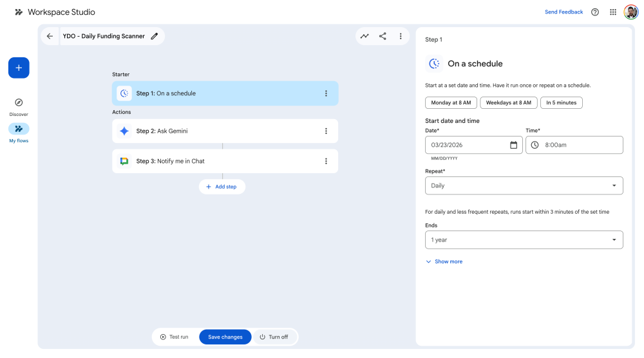Viewport: 644px width, 358px height.
Task: Create new flow with plus button
Action: [19, 68]
